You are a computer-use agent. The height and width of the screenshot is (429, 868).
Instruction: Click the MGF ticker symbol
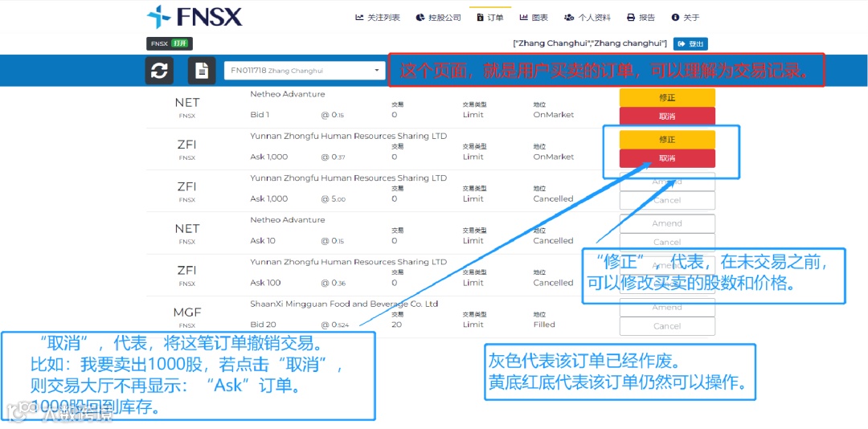click(187, 313)
